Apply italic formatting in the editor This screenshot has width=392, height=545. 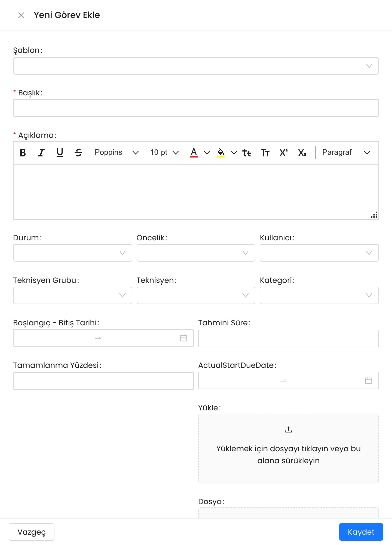point(41,153)
